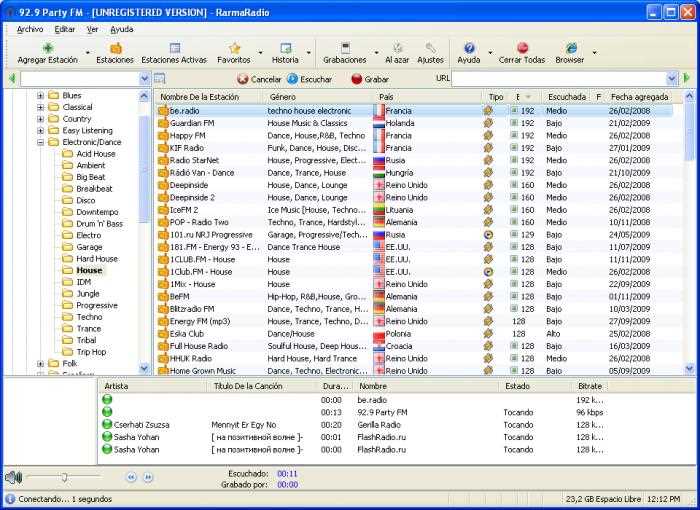
Task: Open the Archivo menu
Action: 30,29
